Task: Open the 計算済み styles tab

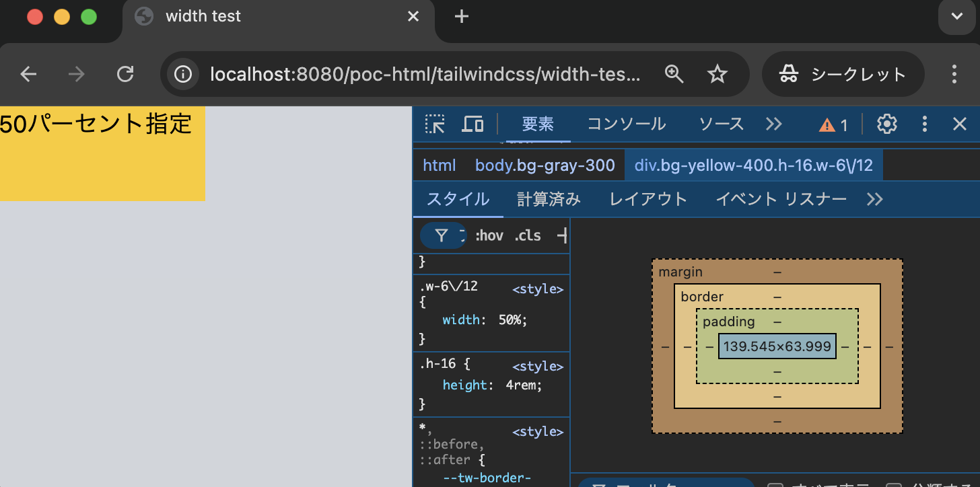Action: point(549,199)
